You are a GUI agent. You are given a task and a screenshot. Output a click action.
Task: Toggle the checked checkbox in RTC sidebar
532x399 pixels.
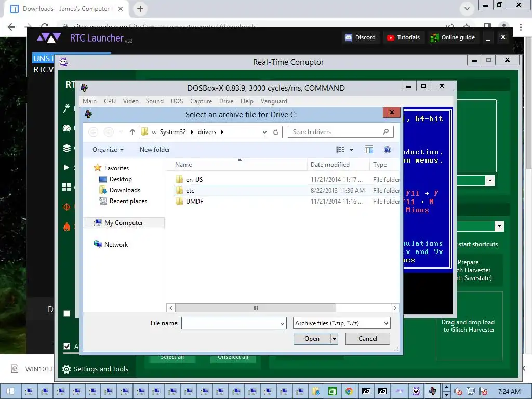[67, 346]
